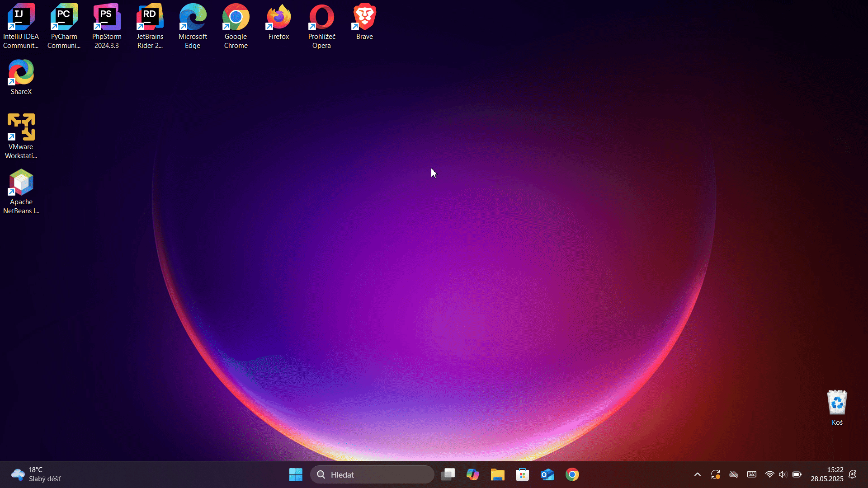
Task: Open the Start menu
Action: click(295, 474)
